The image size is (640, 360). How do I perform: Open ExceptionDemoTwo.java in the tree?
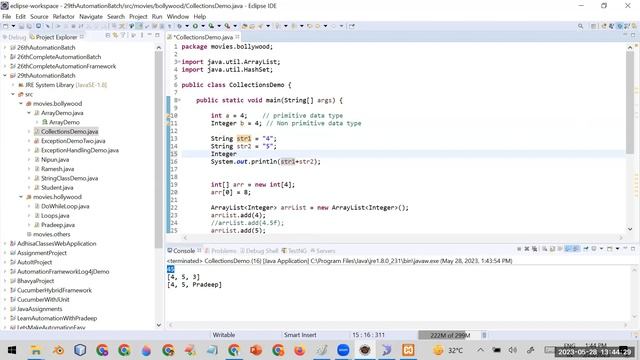(73, 141)
